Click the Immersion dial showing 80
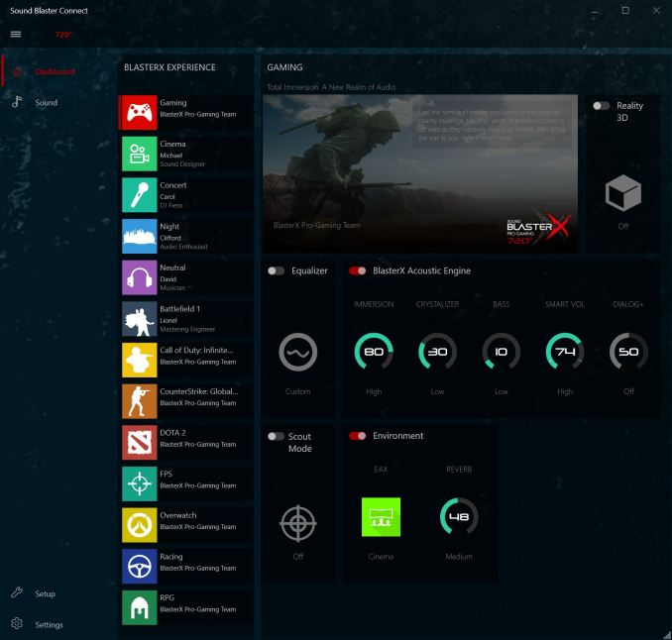The width and height of the screenshot is (672, 640). point(374,352)
